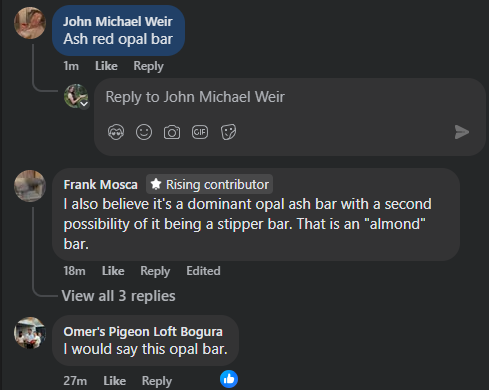Screen dimensions: 489x390
Task: Switch commenting identity via avatar chevron
Action: (84, 104)
